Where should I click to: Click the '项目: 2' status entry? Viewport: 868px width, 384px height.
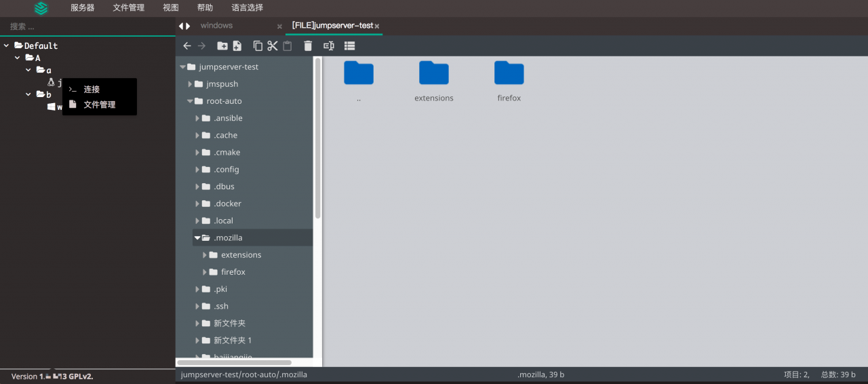[797, 375]
